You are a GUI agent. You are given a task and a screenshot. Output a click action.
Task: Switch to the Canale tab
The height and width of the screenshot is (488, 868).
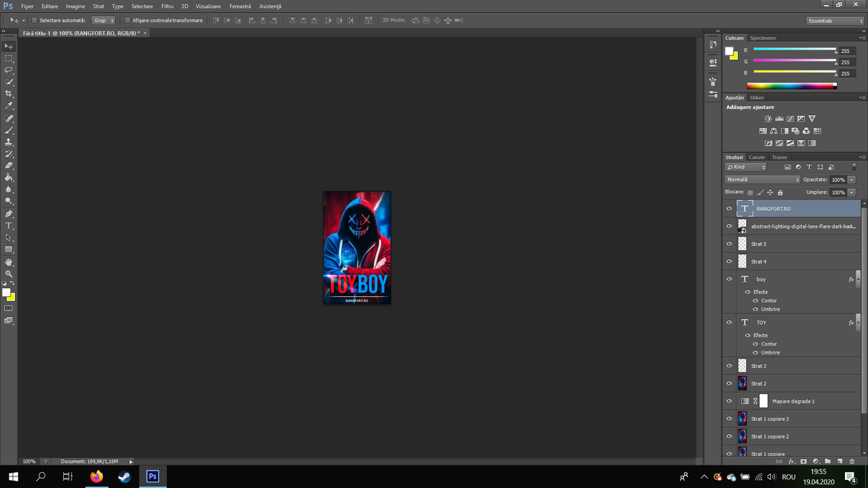pos(757,157)
